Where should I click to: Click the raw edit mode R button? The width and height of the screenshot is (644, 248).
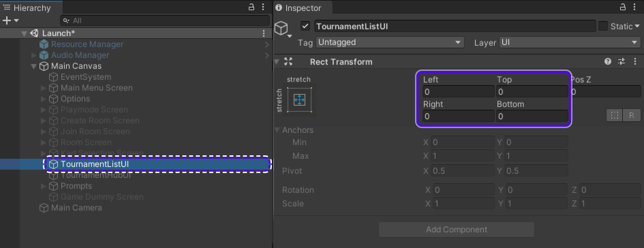pyautogui.click(x=631, y=115)
